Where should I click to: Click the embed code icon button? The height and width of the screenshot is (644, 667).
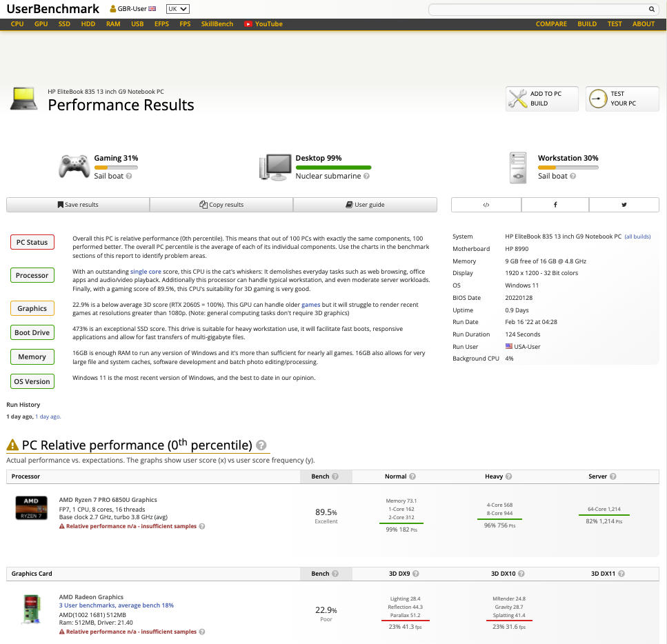[x=486, y=205]
